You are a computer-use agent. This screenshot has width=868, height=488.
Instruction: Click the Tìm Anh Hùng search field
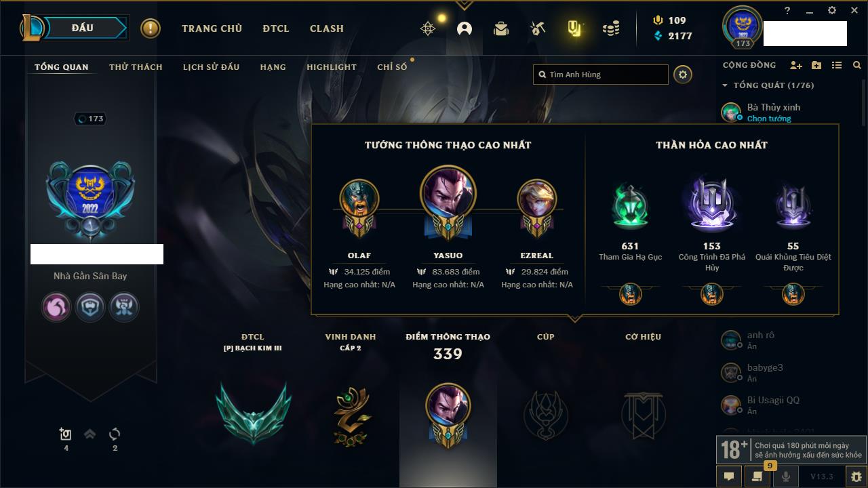[601, 75]
